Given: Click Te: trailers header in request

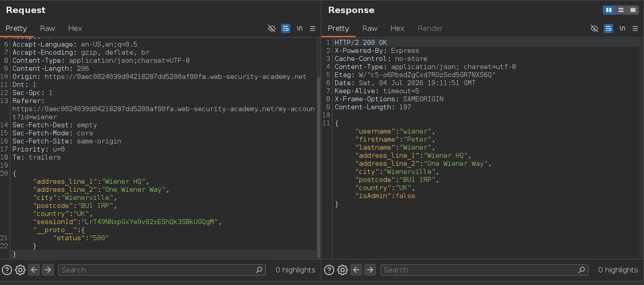Looking at the screenshot, I should click(37, 157).
